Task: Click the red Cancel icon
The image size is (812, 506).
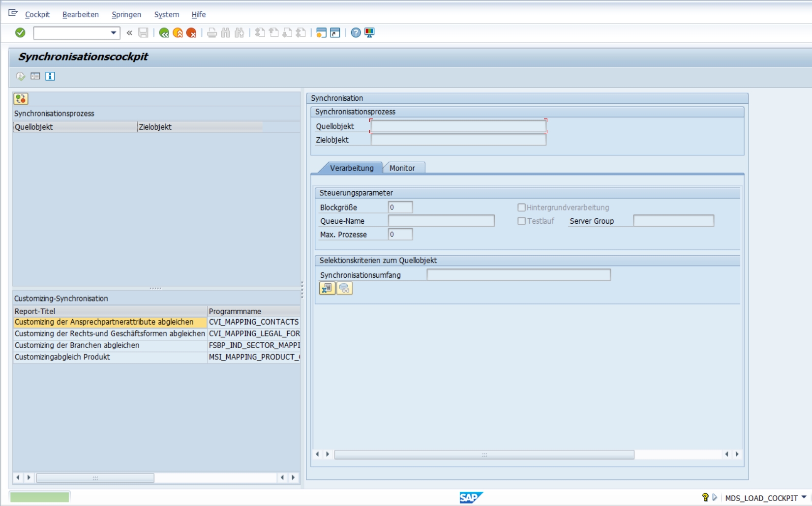Action: click(x=191, y=33)
